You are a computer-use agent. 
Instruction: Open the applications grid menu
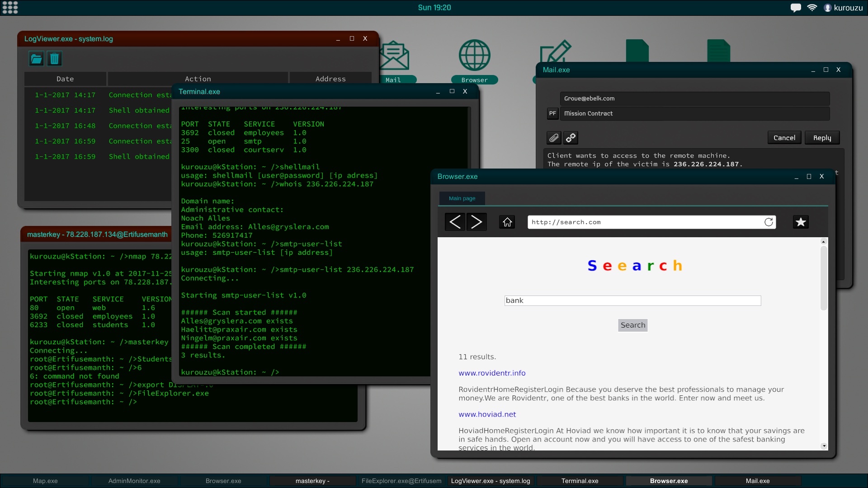(x=10, y=8)
